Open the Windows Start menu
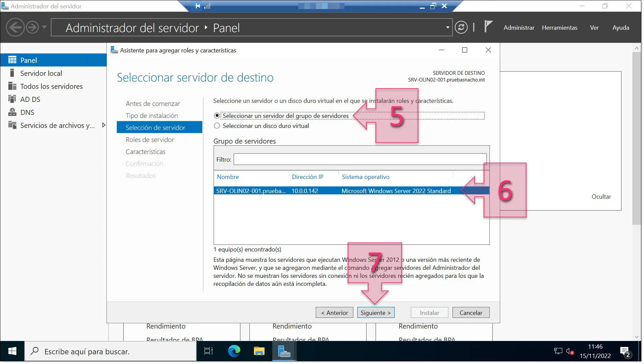Image resolution: width=644 pixels, height=364 pixels. [12, 351]
